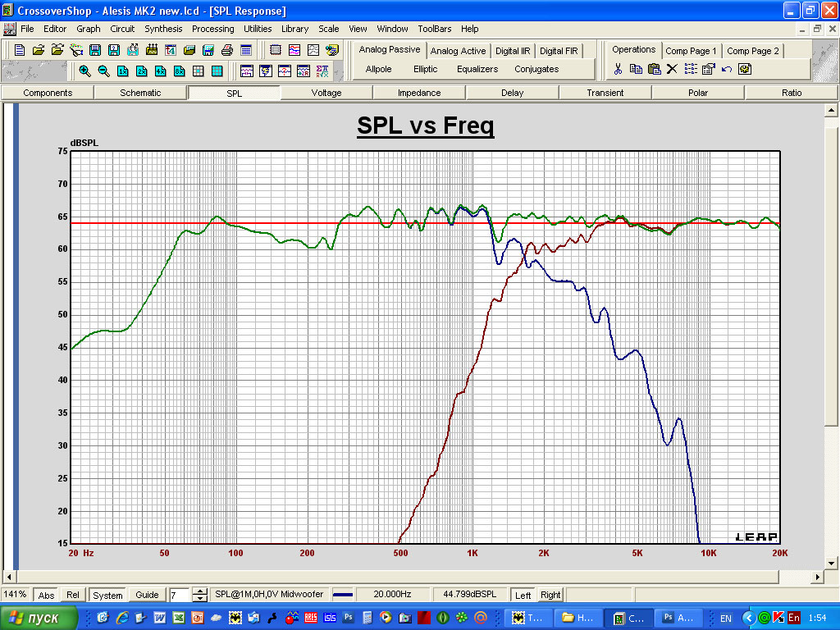The width and height of the screenshot is (840, 630).
Task: Switch to the Voltage graph tab
Action: (326, 93)
